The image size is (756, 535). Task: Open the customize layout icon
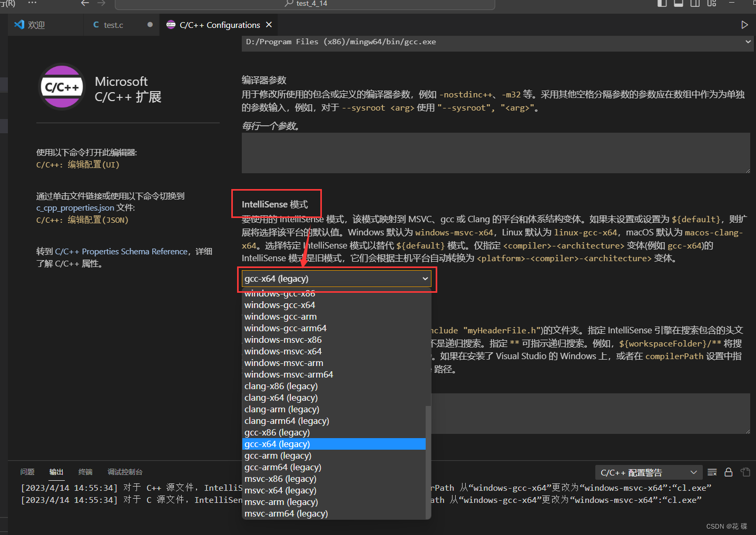point(712,3)
